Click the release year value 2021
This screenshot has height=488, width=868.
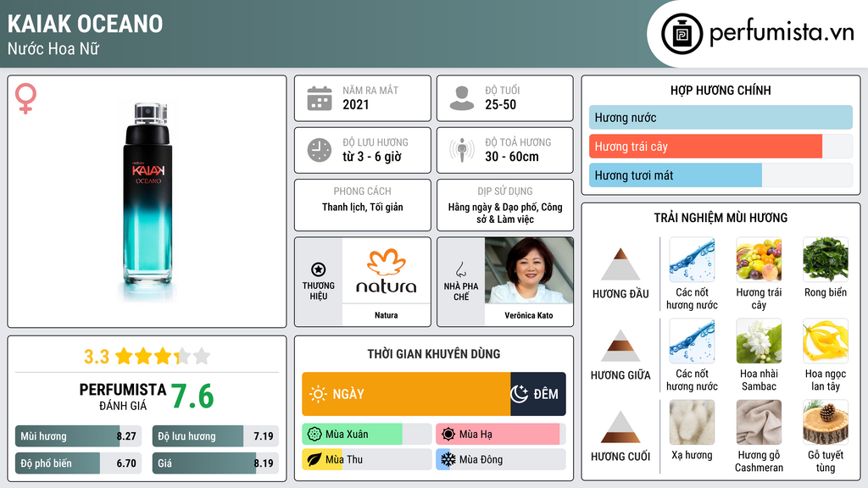355,104
